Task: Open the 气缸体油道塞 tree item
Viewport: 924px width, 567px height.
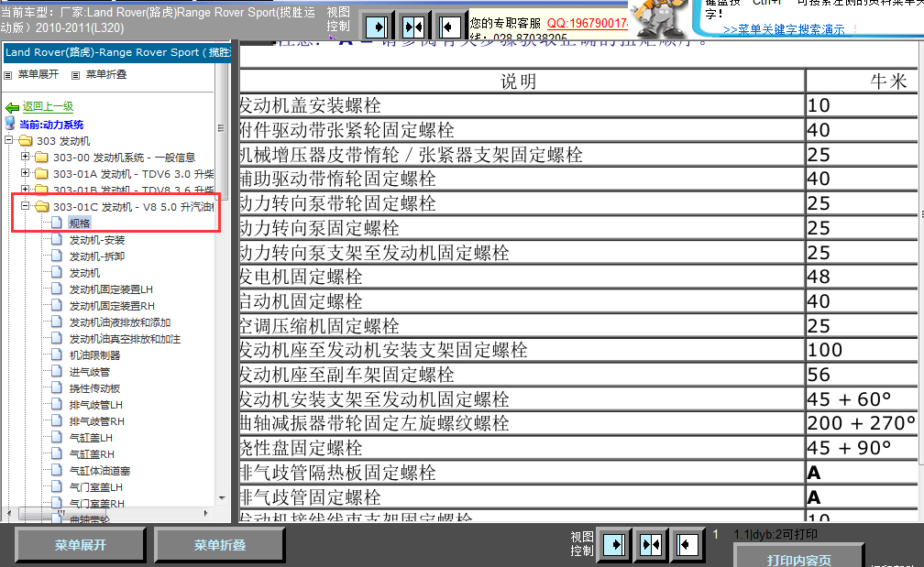Action: 100,471
